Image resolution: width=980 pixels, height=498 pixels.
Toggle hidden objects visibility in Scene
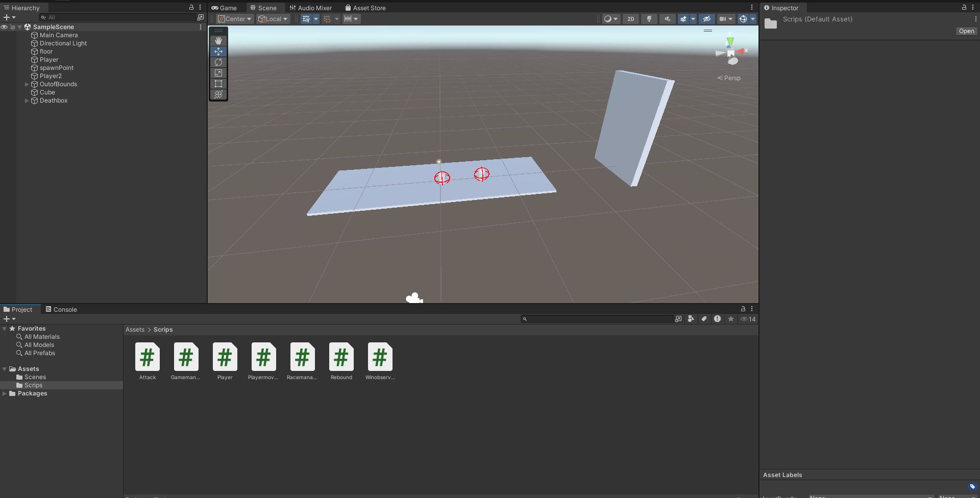pos(706,19)
